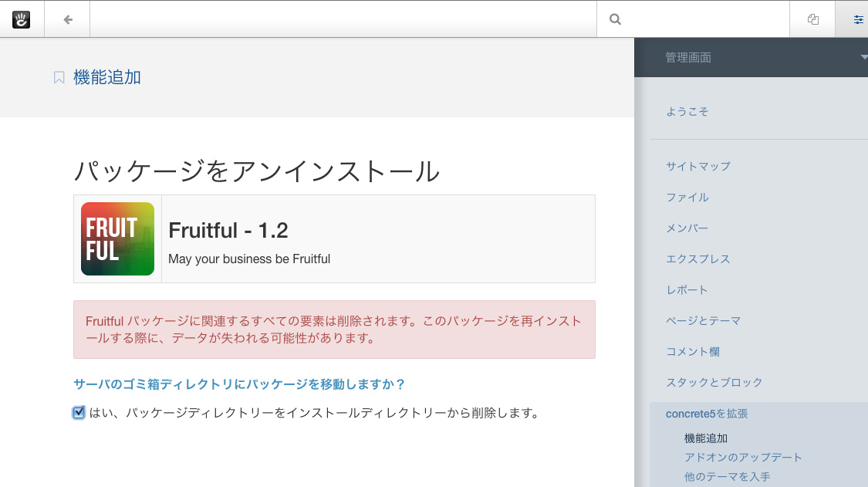868x487 pixels.
Task: Open サイトマップ in sidebar
Action: [x=698, y=166]
